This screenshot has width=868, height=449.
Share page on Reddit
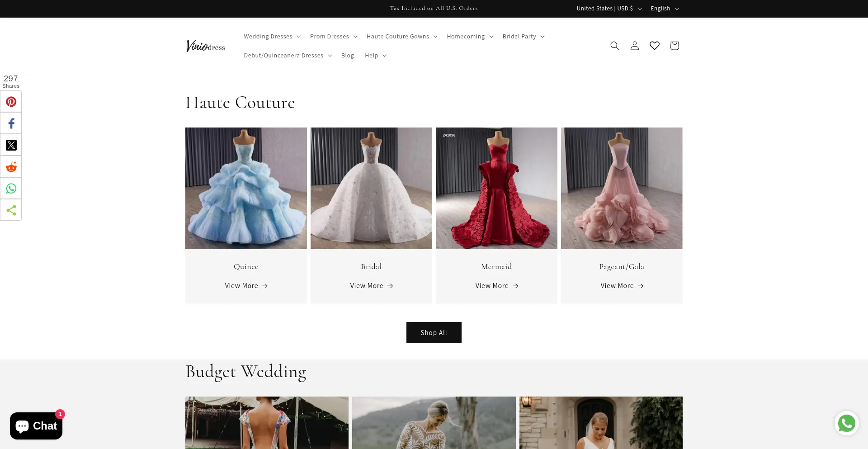click(11, 167)
